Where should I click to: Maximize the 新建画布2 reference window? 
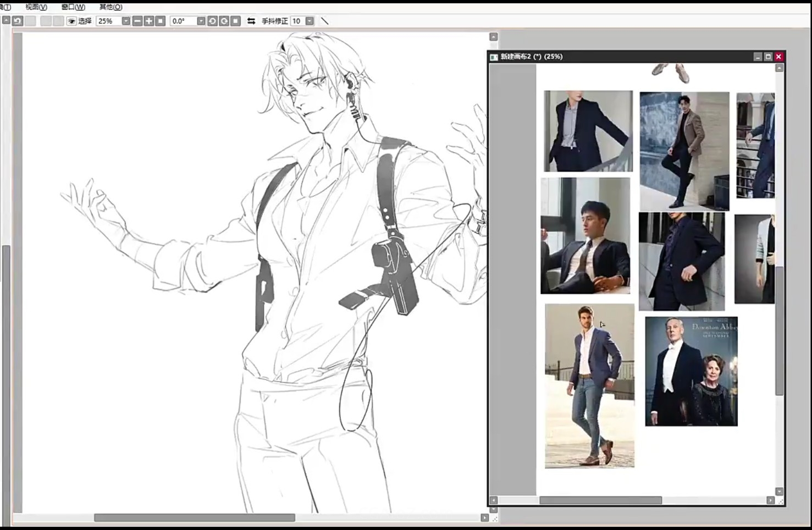tap(768, 57)
